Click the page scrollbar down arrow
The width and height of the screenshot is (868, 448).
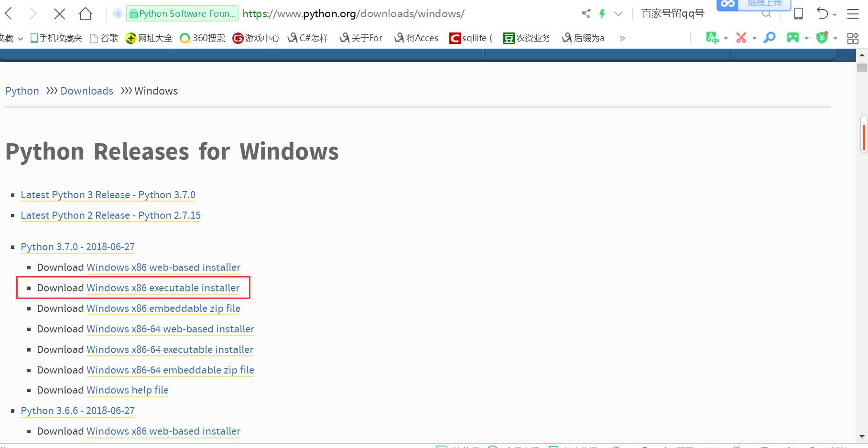862,437
